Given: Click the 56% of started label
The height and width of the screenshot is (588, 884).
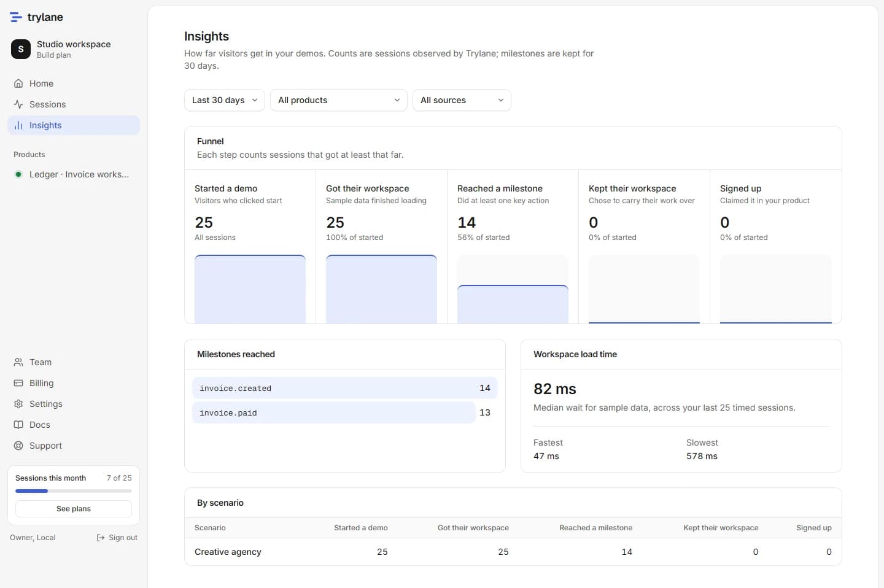Looking at the screenshot, I should (484, 238).
